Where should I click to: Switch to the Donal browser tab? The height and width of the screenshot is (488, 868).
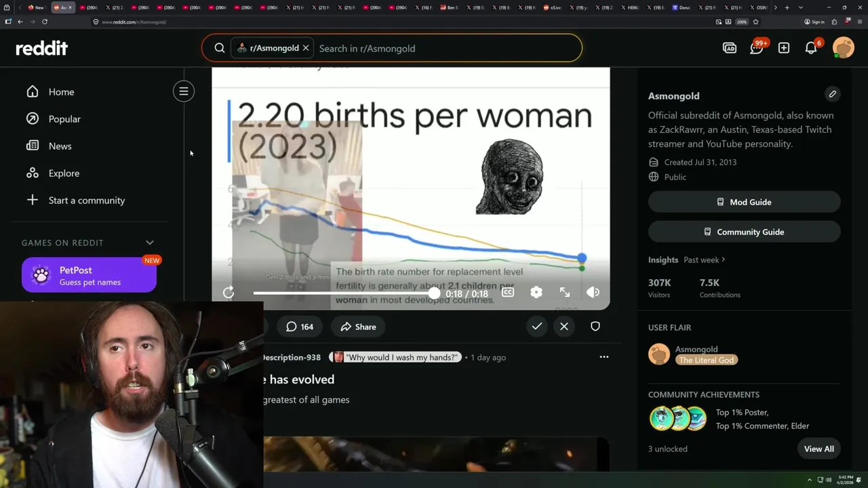[682, 7]
